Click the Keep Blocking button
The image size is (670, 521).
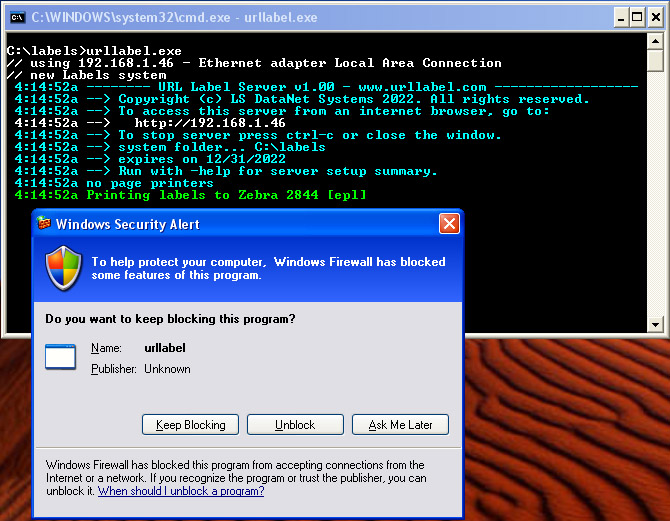190,424
